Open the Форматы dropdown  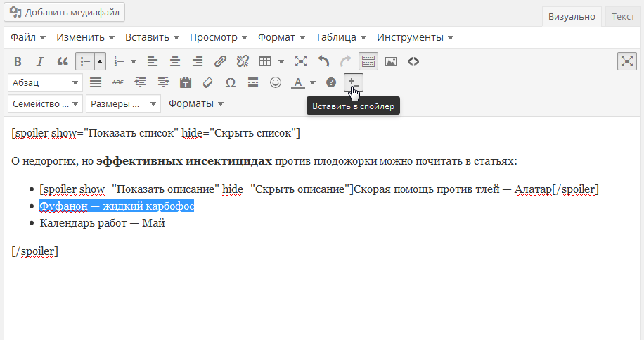(x=196, y=103)
